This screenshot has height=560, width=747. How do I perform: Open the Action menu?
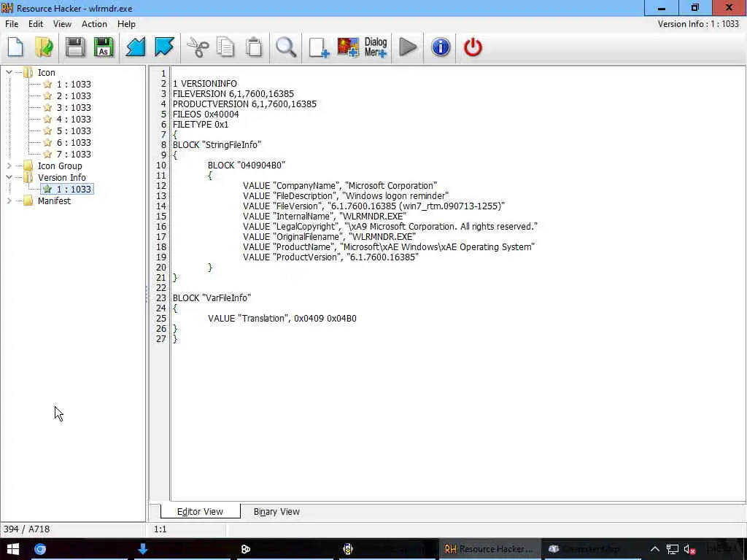pos(94,24)
